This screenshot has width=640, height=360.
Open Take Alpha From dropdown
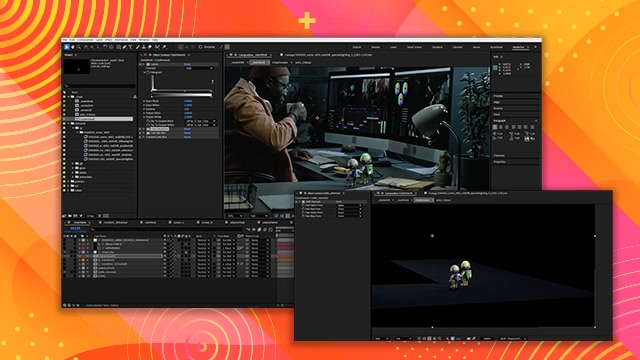click(x=350, y=205)
